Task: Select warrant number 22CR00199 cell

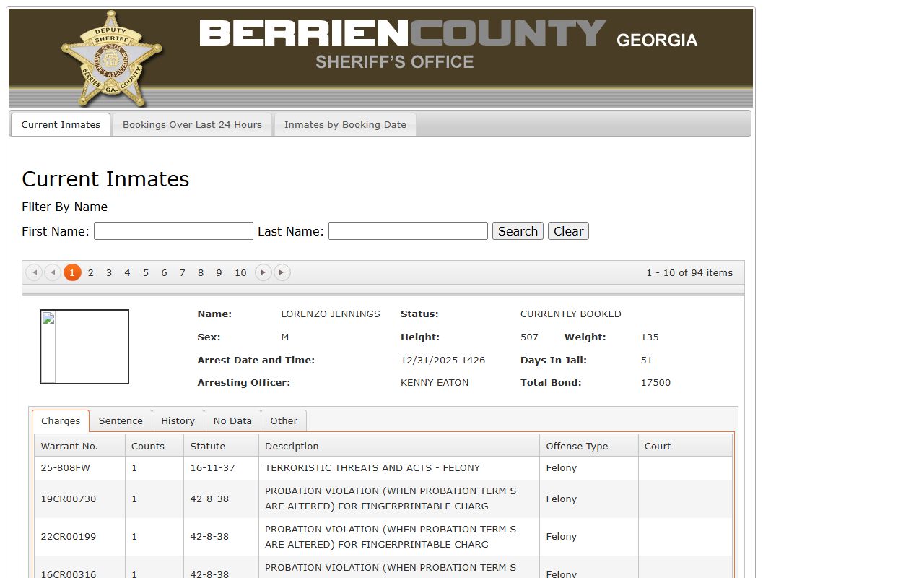Action: pyautogui.click(x=79, y=537)
